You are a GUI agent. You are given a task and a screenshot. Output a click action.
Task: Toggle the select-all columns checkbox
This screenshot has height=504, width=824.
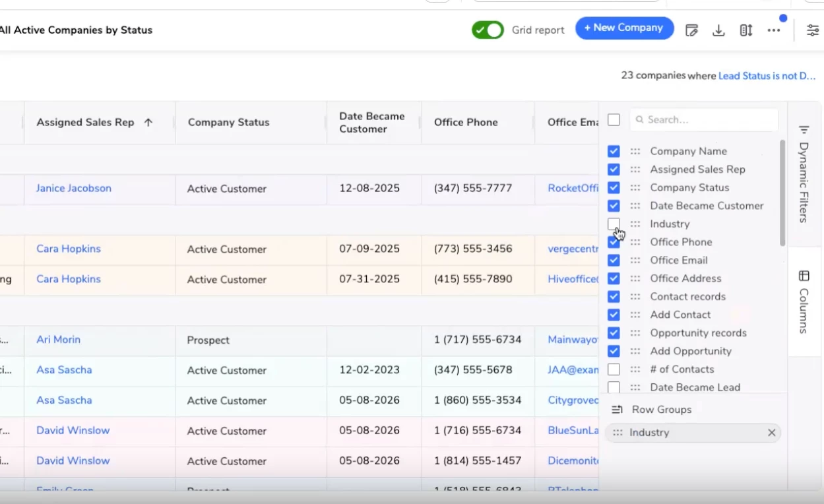click(614, 119)
